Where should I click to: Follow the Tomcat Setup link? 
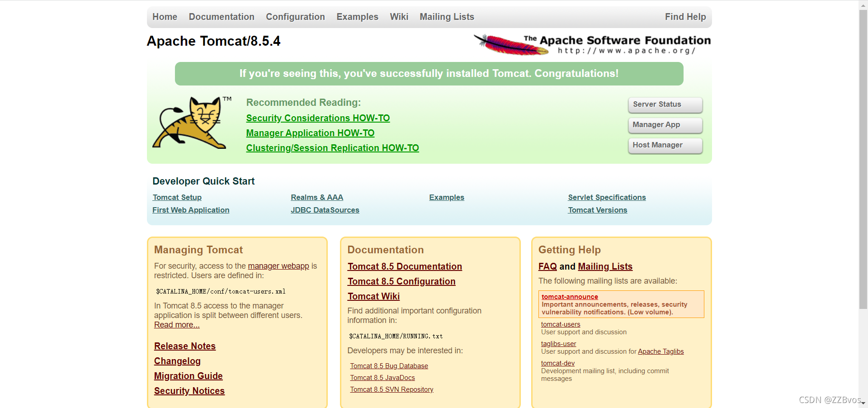177,197
